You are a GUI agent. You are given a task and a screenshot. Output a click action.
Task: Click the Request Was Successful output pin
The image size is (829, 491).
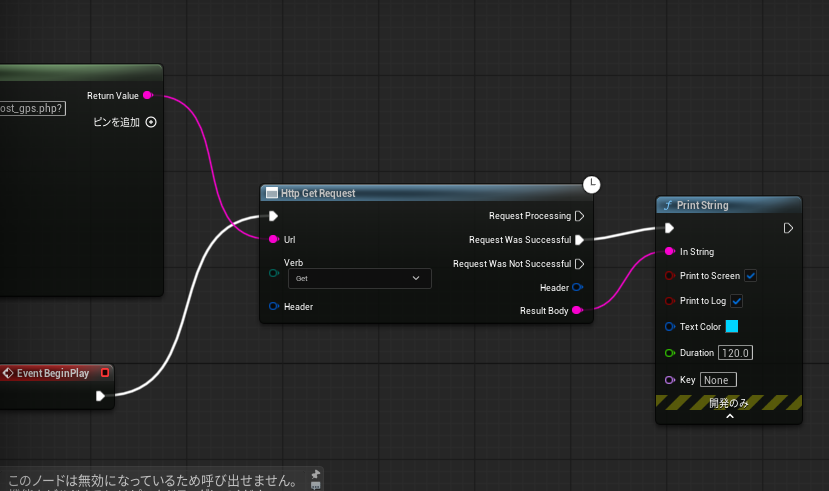coord(579,240)
